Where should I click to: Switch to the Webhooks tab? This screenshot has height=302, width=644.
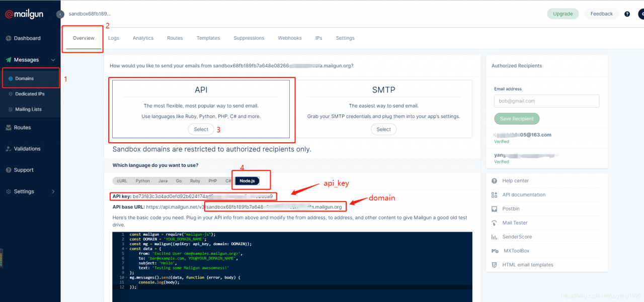tap(290, 38)
